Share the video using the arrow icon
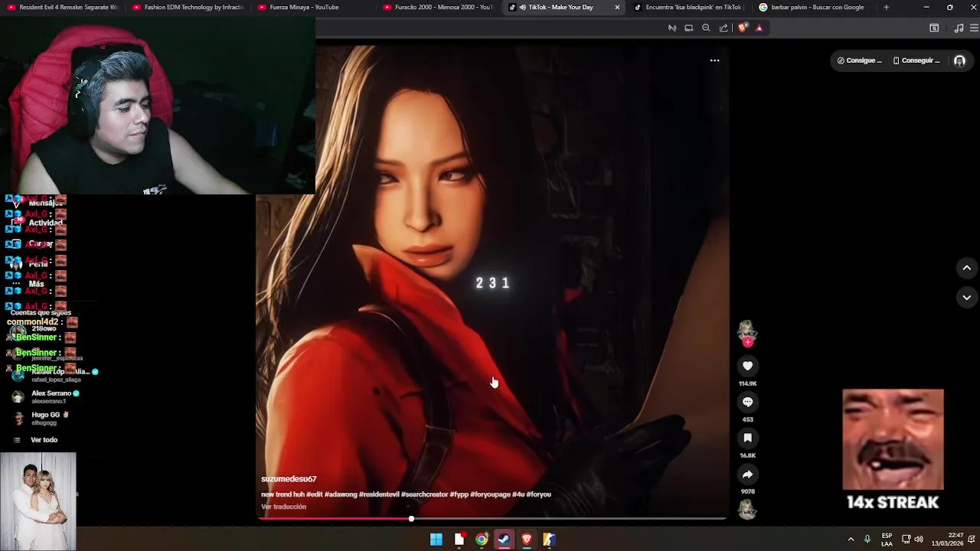The height and width of the screenshot is (551, 980). point(747,474)
